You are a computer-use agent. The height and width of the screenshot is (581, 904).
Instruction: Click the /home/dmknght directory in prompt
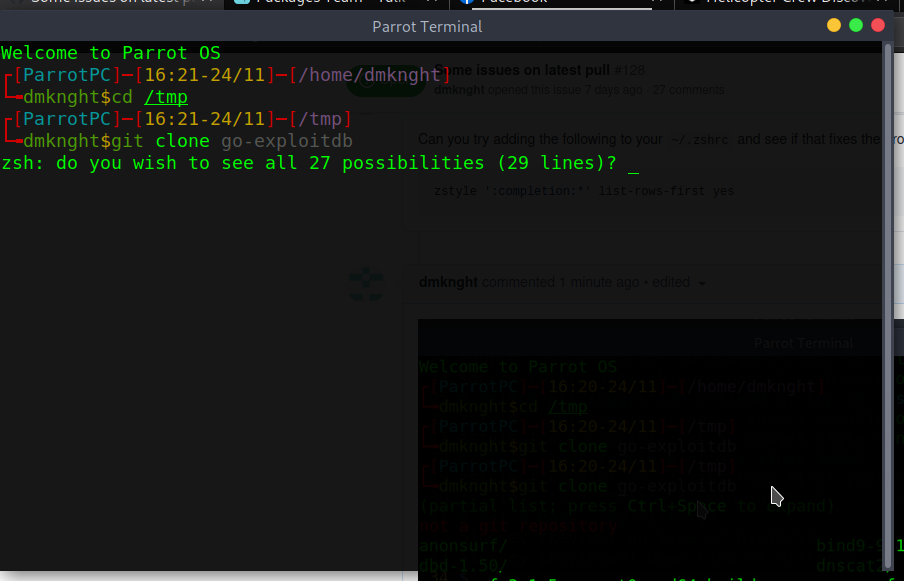[x=370, y=75]
